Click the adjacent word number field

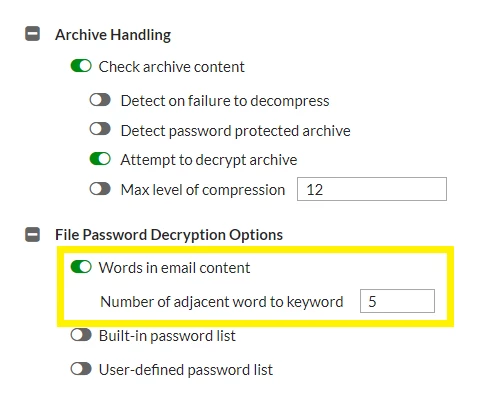point(397,301)
